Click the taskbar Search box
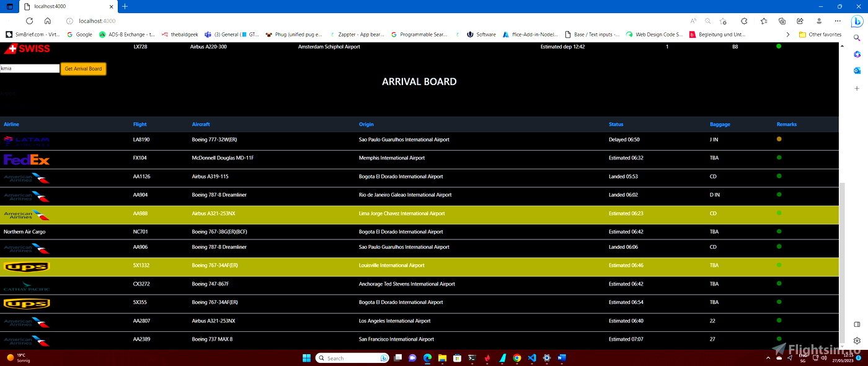 (353, 358)
